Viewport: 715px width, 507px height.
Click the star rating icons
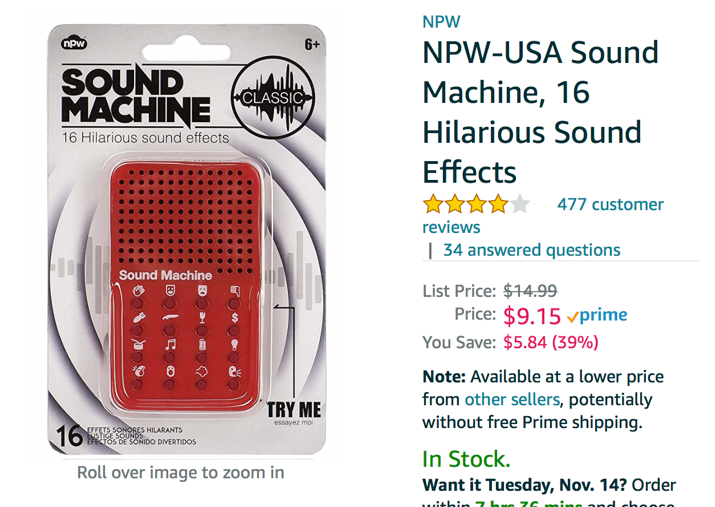tap(476, 205)
